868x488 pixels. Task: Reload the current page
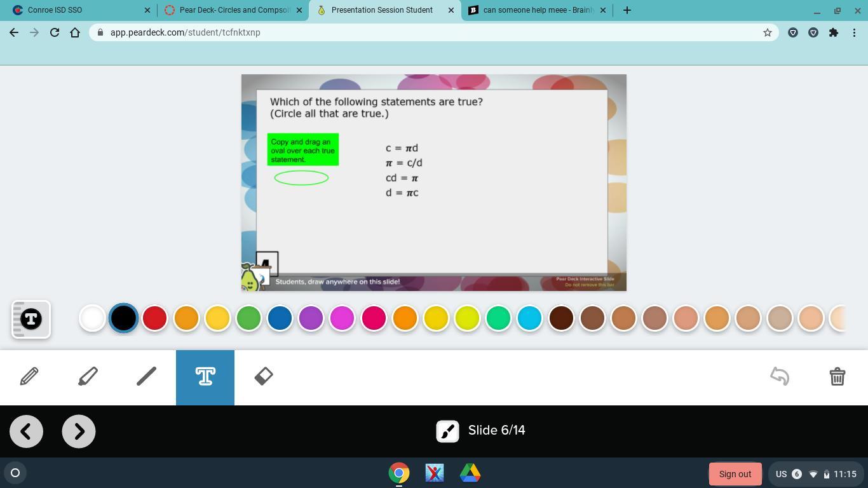55,32
